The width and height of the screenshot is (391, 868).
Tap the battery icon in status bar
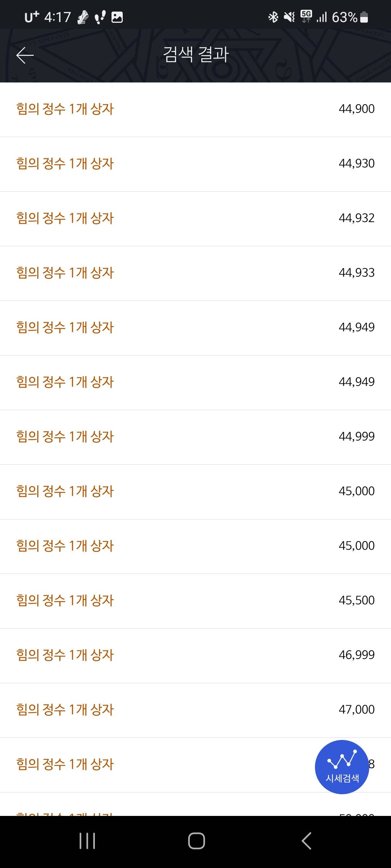[364, 17]
